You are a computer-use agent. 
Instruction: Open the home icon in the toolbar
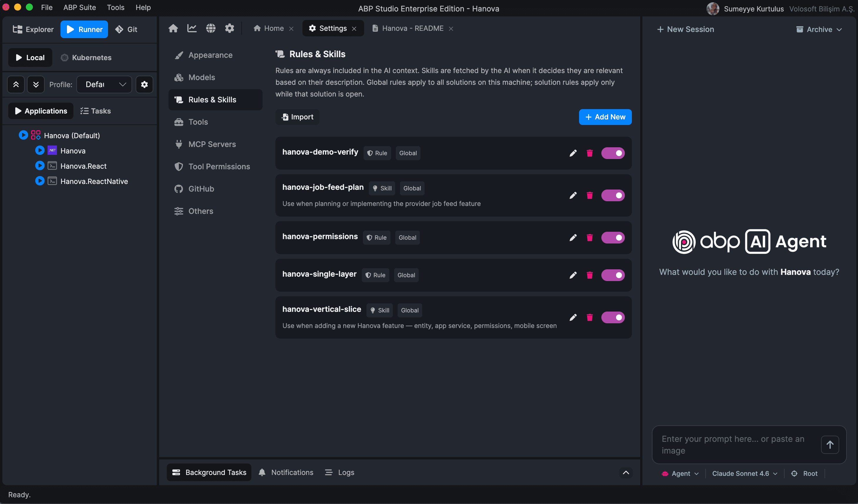click(x=173, y=28)
